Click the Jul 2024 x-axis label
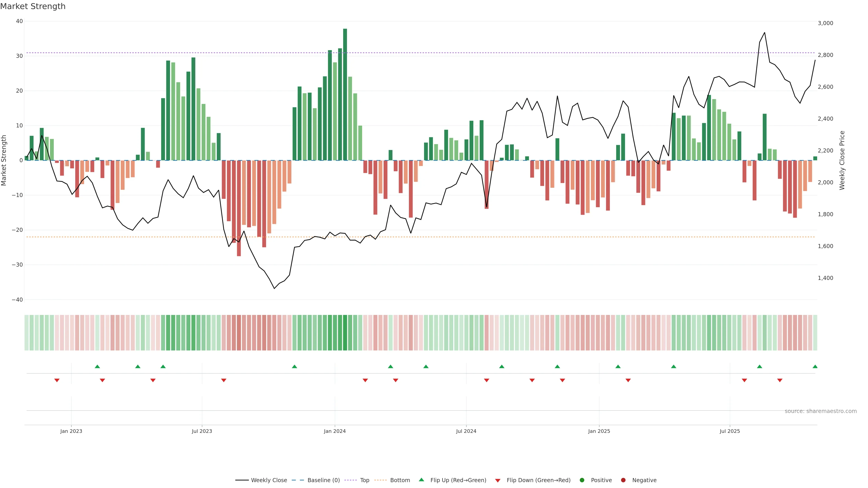The image size is (868, 488). (x=466, y=431)
